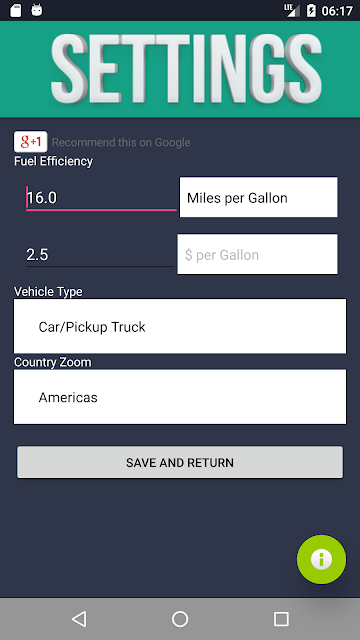360x640 pixels.
Task: Tap the 06:17 clock in status bar
Action: tap(337, 11)
